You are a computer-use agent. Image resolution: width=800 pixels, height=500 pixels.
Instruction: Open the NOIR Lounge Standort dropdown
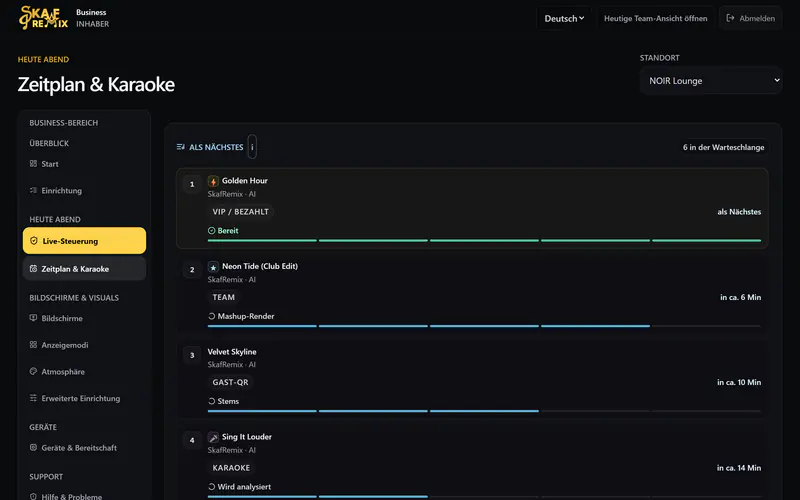click(711, 81)
